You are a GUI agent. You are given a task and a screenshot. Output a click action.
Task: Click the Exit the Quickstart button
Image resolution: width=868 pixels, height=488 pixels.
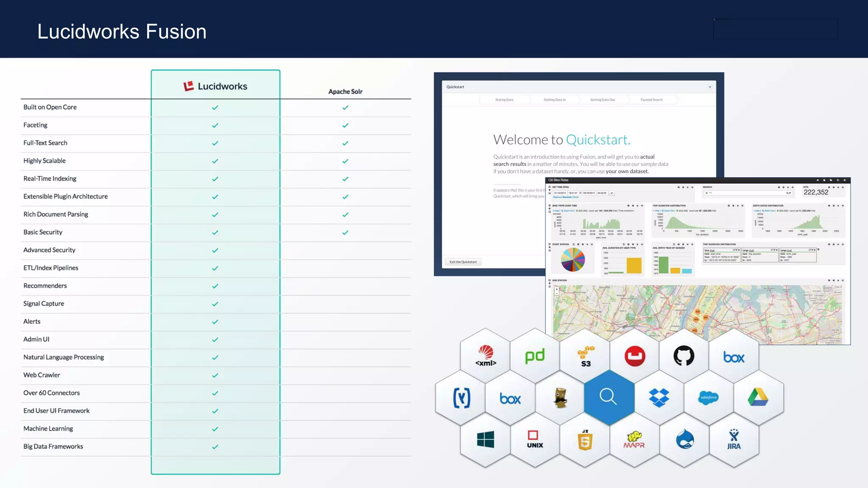[x=463, y=262]
